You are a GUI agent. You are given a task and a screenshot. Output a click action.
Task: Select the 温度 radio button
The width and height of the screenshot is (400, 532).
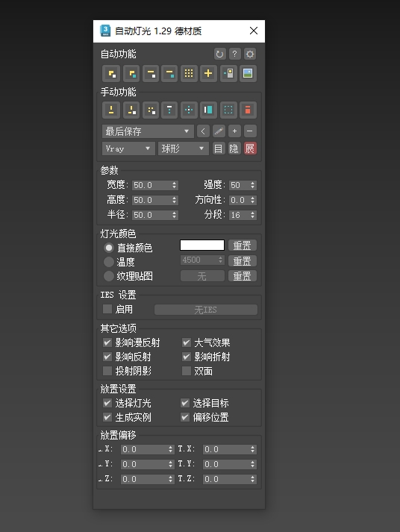[108, 262]
